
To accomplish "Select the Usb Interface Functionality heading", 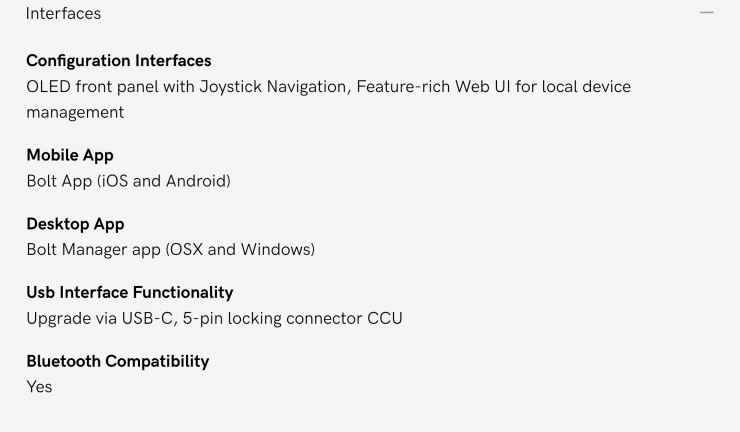I will click(x=130, y=292).
